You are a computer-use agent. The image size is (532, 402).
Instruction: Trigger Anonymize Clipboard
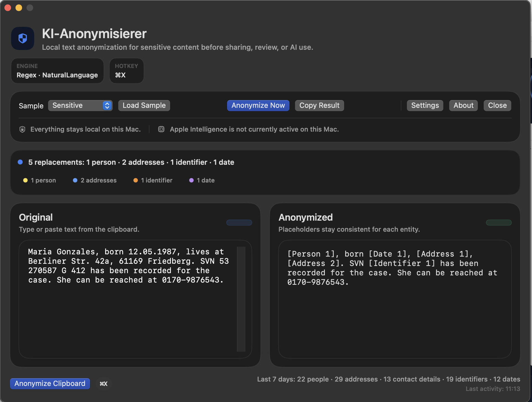point(50,383)
